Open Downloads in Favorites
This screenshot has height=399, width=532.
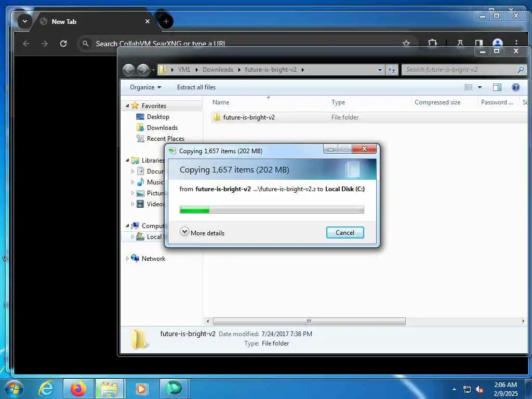tap(162, 128)
